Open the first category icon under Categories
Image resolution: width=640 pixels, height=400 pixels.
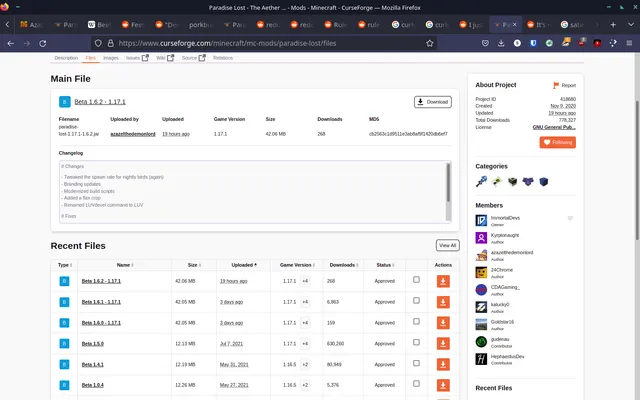point(481,181)
